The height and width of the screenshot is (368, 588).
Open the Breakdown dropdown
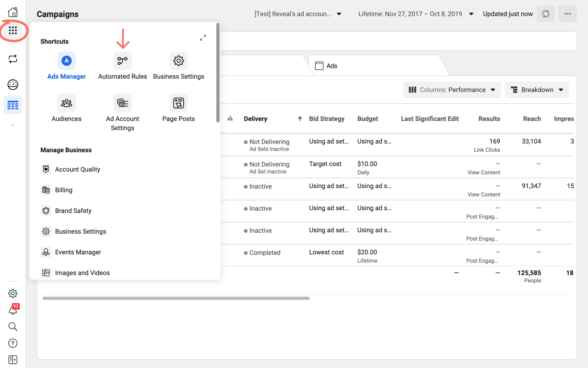tap(537, 90)
